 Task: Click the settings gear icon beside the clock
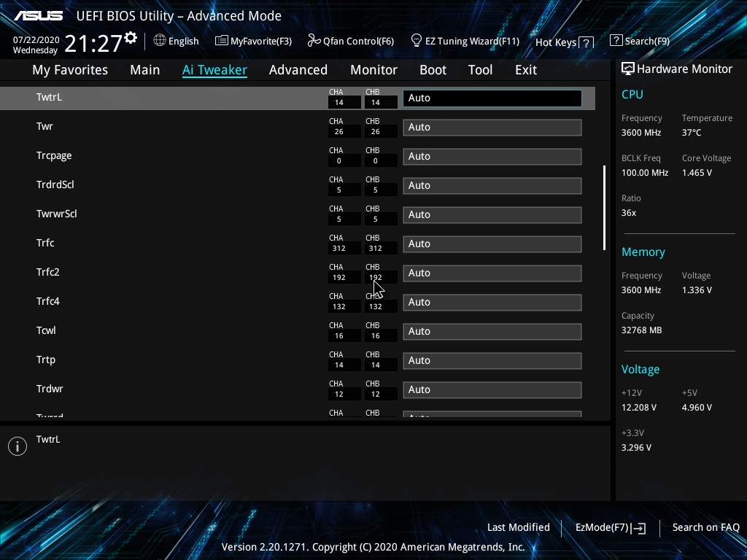pyautogui.click(x=131, y=38)
